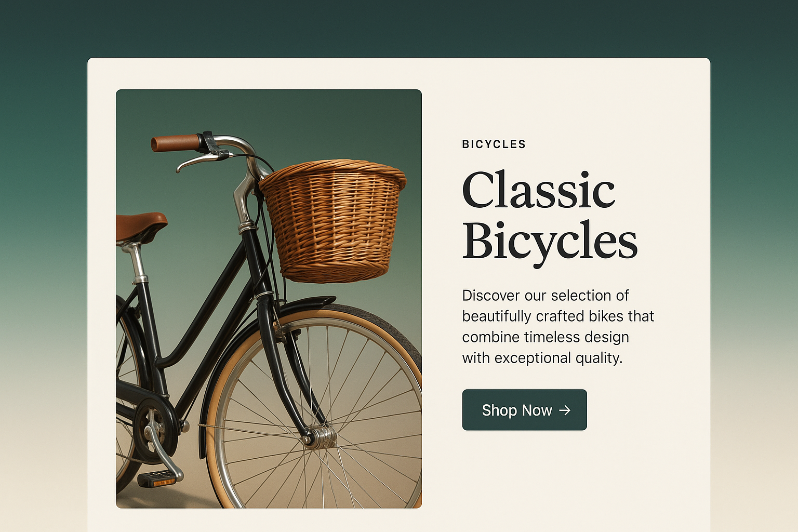Click the description paragraph about crafted bikes
This screenshot has height=532, width=798.
[x=557, y=326]
